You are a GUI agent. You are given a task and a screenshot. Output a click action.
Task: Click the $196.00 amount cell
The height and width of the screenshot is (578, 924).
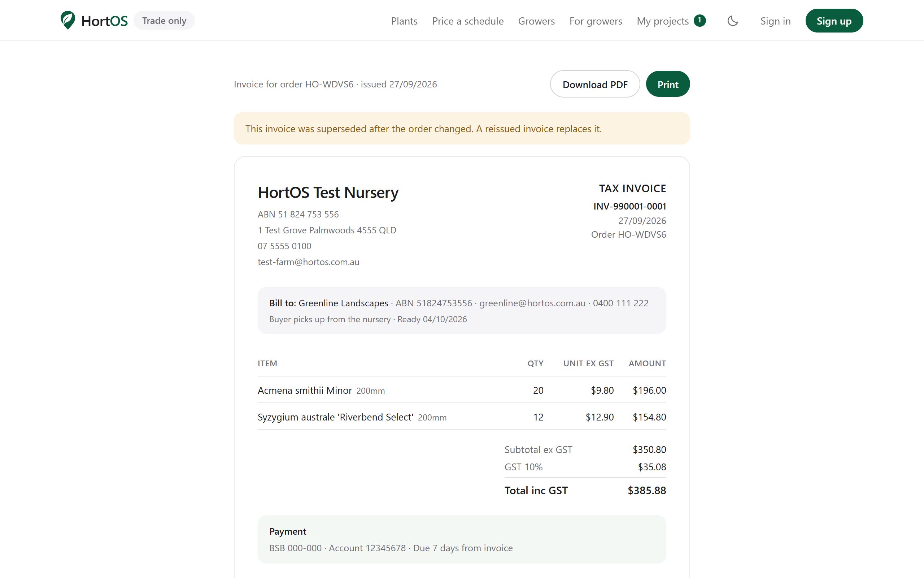(x=649, y=391)
